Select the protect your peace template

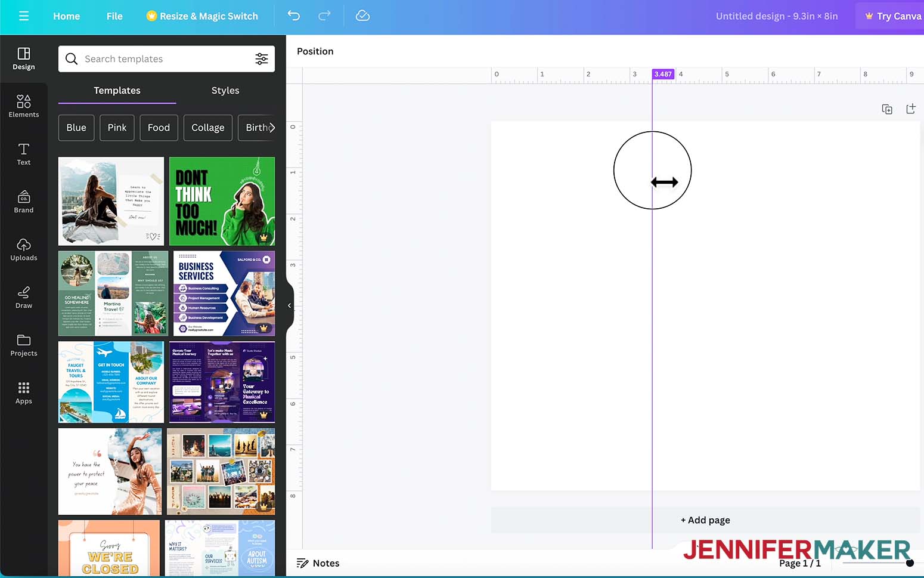click(110, 471)
